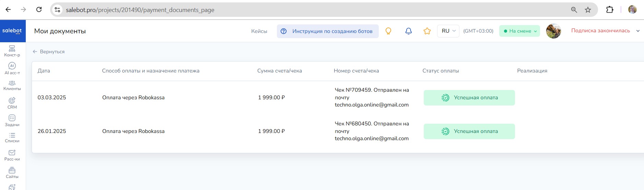
Task: Click Оплата через Robokassa in the 26.01.2025 row
Action: (133, 131)
